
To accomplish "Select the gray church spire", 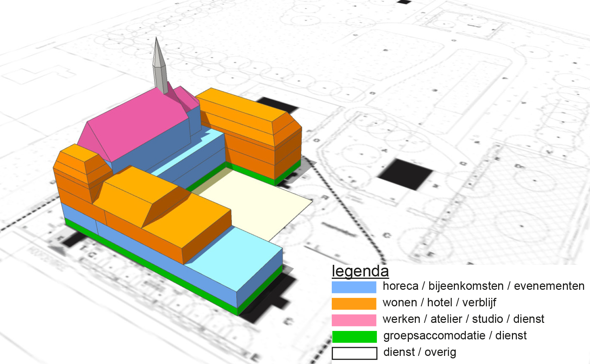I will click(159, 67).
